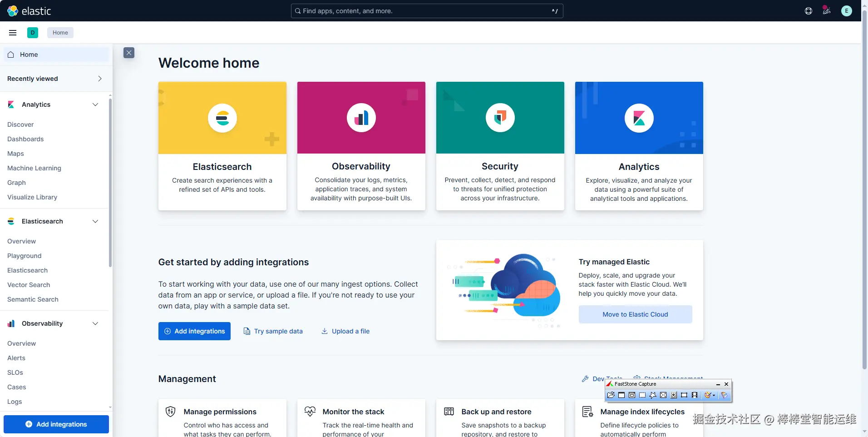
Task: Click the Monitor the stack heartbeat icon
Action: click(310, 412)
